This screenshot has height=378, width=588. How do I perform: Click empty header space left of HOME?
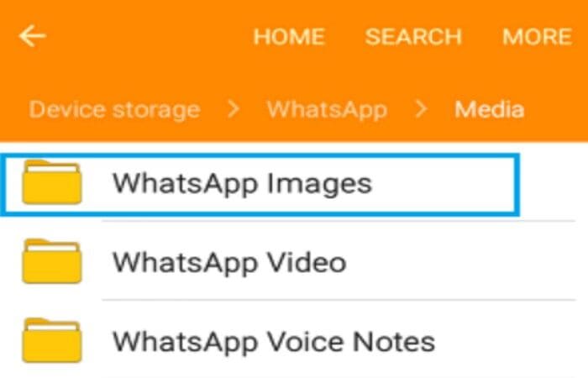tap(150, 37)
